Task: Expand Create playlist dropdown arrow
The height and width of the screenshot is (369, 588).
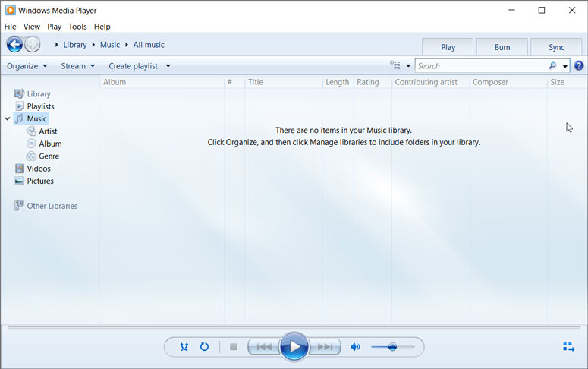Action: click(168, 66)
